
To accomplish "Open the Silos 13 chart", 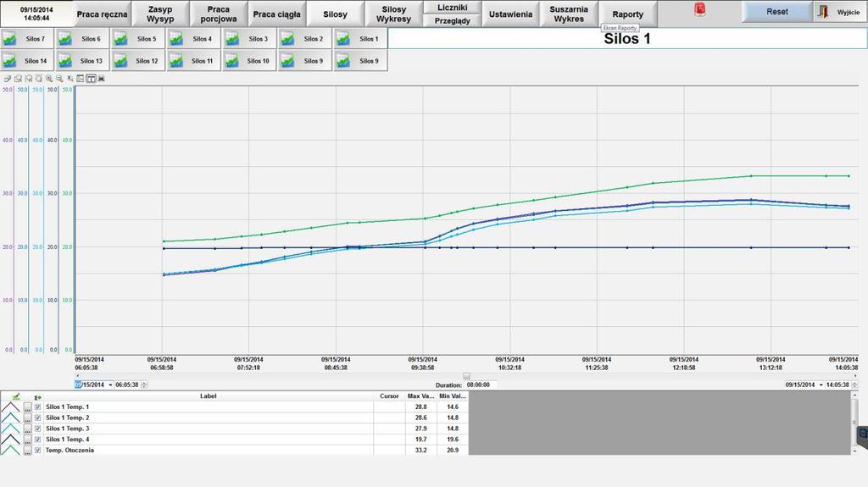I will coord(82,61).
